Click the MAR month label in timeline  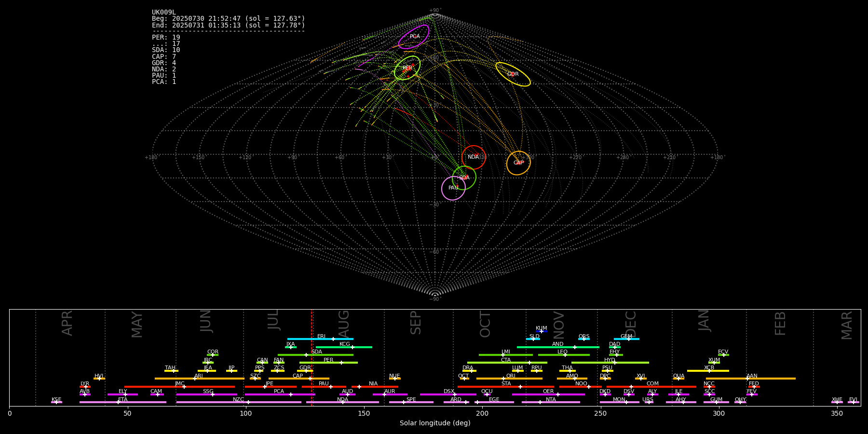coord(847,325)
